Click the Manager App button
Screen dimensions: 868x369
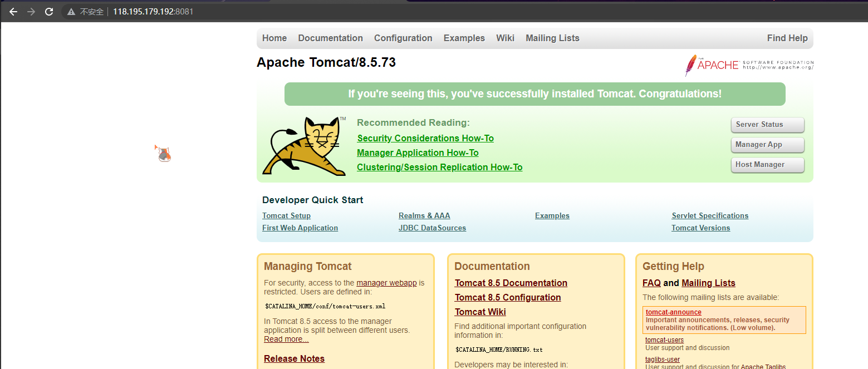768,145
